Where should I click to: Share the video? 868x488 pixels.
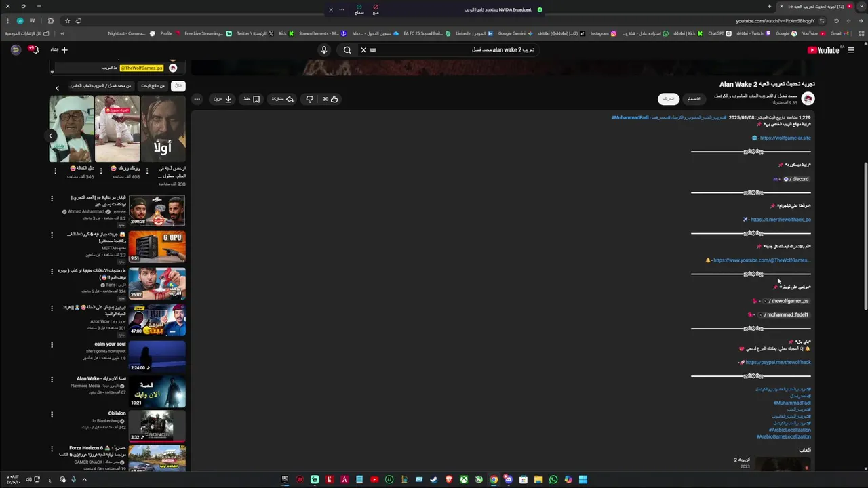pyautogui.click(x=283, y=99)
